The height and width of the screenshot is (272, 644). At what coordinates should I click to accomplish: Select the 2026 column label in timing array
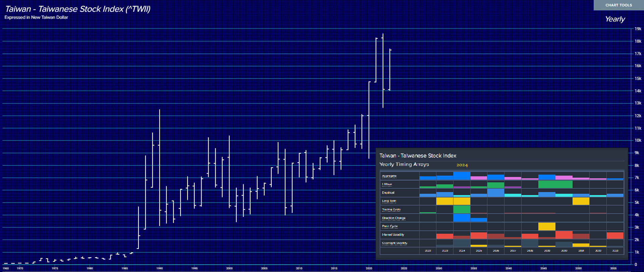(x=496, y=251)
